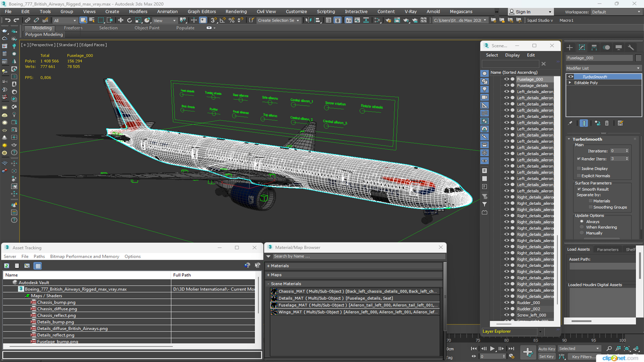This screenshot has width=644, height=362.
Task: Activate the Select Object tool
Action: point(83,20)
